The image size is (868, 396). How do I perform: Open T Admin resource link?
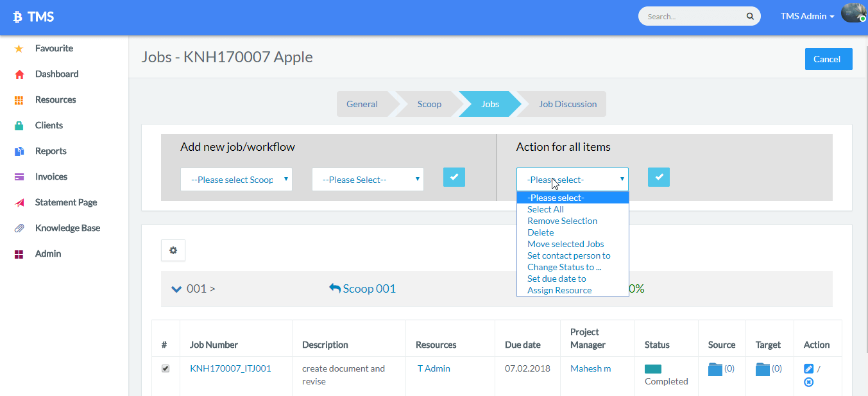point(434,368)
